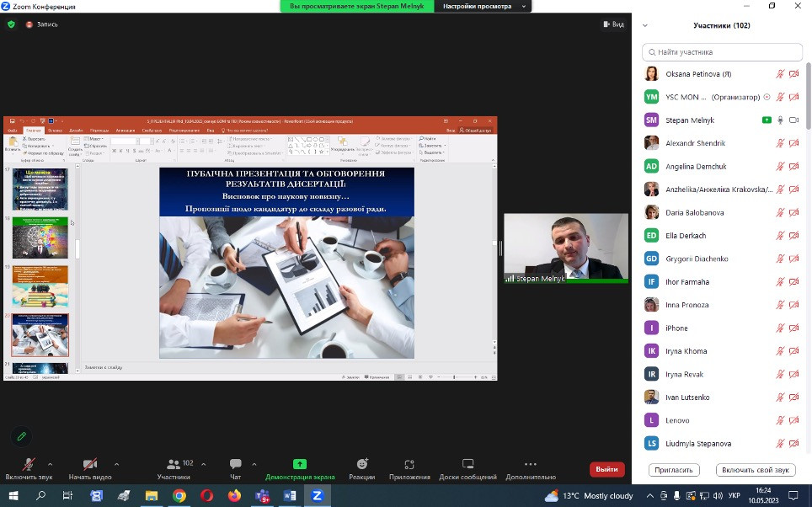Image resolution: width=812 pixels, height=507 pixels.
Task: Open the Дополнительно more options icon
Action: (530, 464)
